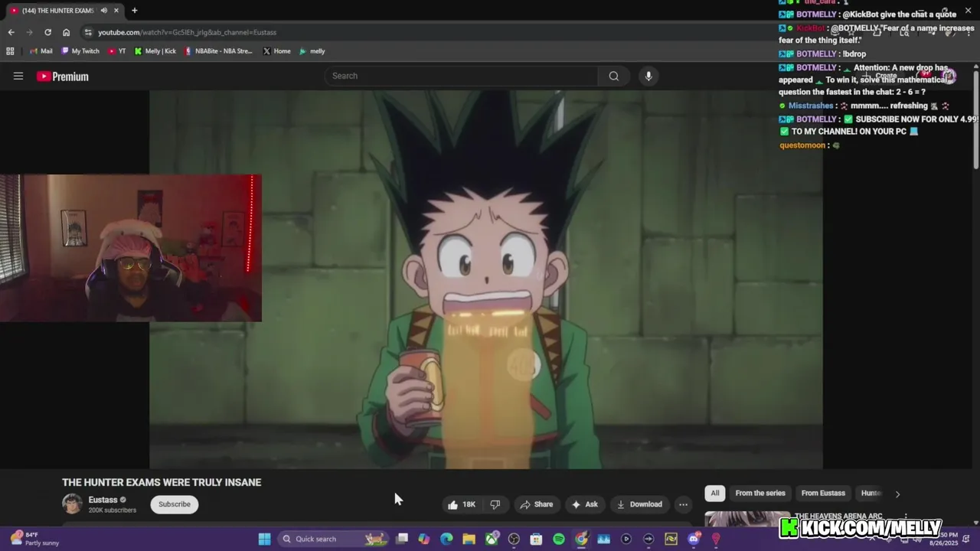This screenshot has height=551, width=980.
Task: Open the browser apps grid shortcut
Action: click(x=10, y=51)
